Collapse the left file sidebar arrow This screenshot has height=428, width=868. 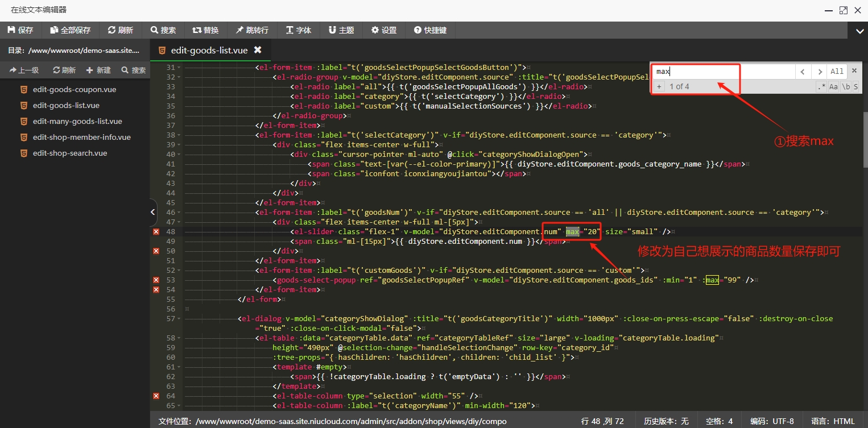[x=152, y=212]
